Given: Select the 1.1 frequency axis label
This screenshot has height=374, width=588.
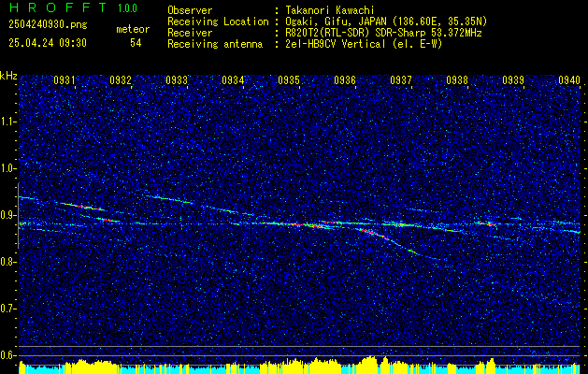Looking at the screenshot, I should [x=8, y=122].
